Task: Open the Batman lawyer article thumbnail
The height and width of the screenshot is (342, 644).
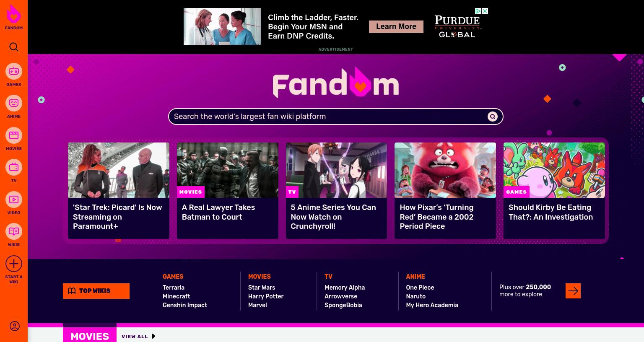Action: point(228,170)
